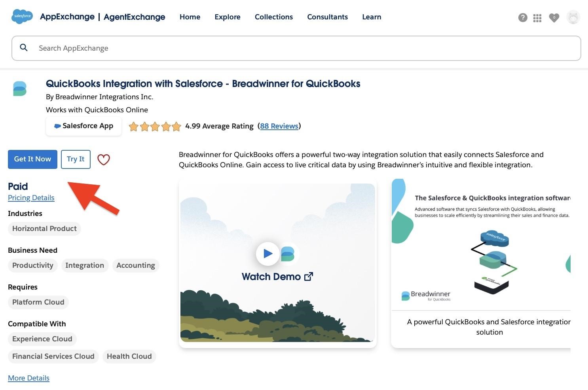The image size is (588, 390).
Task: Open the Pricing Details link
Action: pyautogui.click(x=31, y=197)
